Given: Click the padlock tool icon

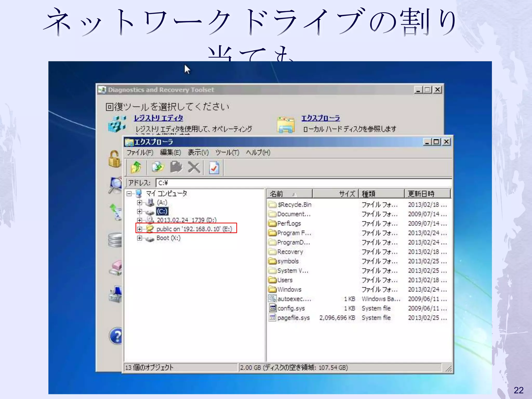Looking at the screenshot, I should (115, 159).
